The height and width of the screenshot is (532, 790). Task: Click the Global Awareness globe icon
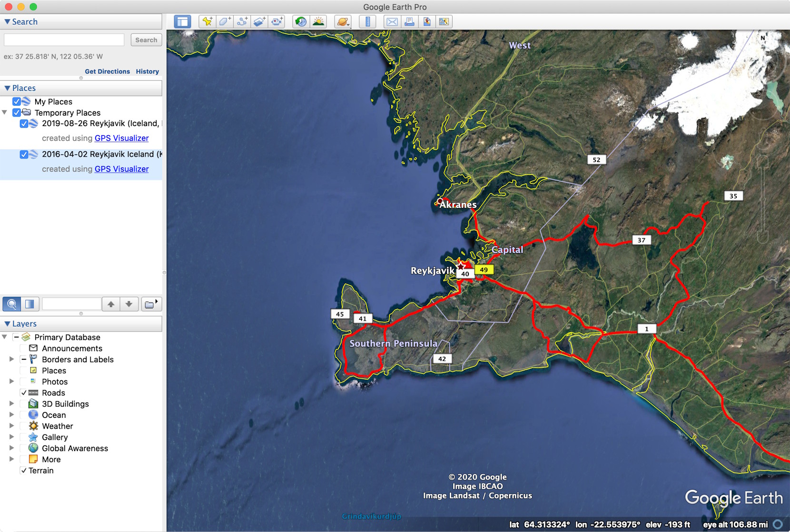pos(33,448)
